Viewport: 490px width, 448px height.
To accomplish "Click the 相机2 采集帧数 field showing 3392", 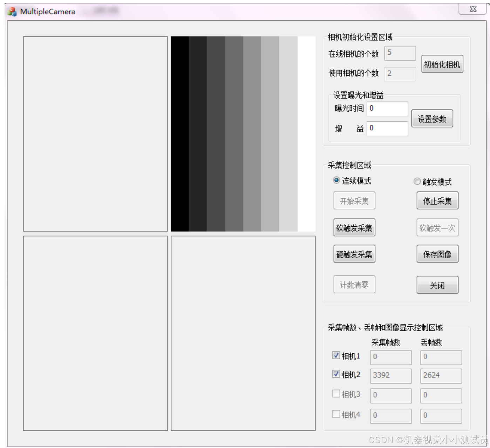I will 390,375.
